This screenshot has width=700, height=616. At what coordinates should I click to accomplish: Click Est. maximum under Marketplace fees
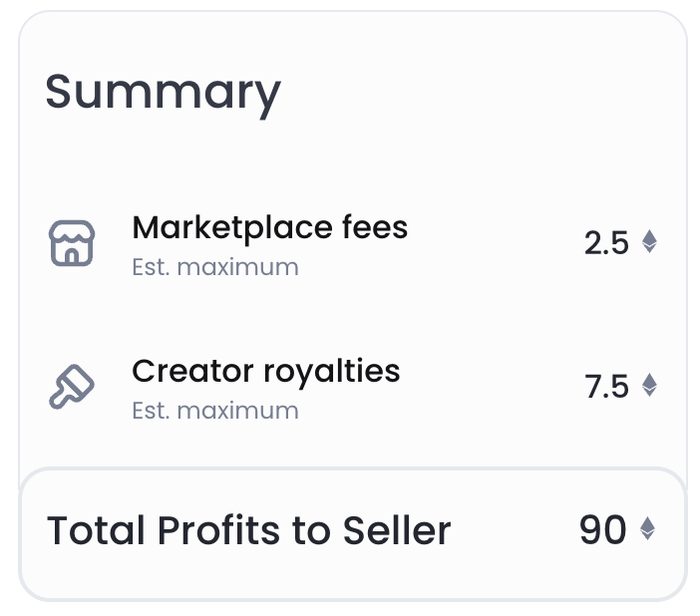coord(214,267)
